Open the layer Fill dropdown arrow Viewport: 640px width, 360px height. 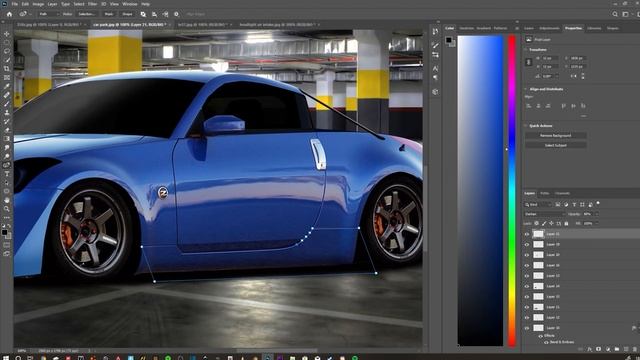[596, 223]
